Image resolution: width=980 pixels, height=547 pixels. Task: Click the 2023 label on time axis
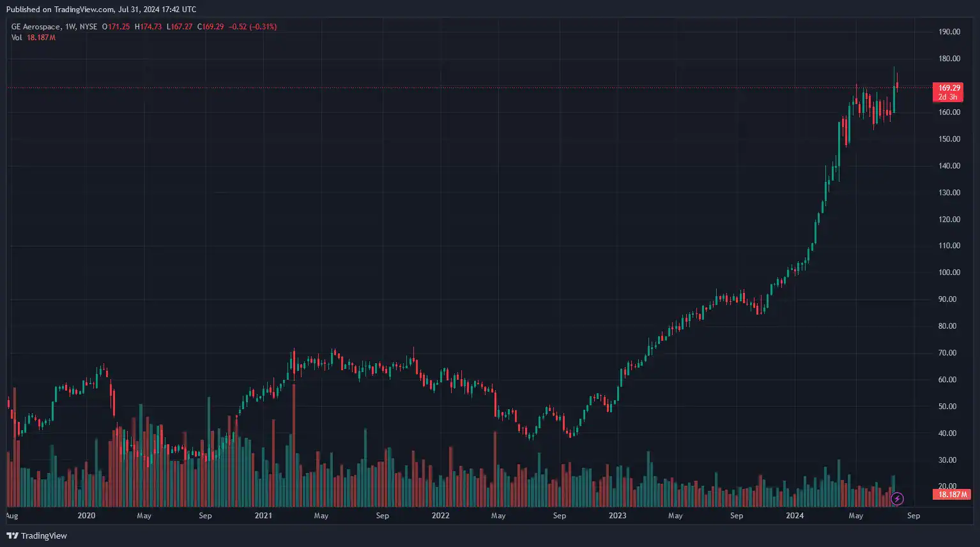pyautogui.click(x=617, y=516)
